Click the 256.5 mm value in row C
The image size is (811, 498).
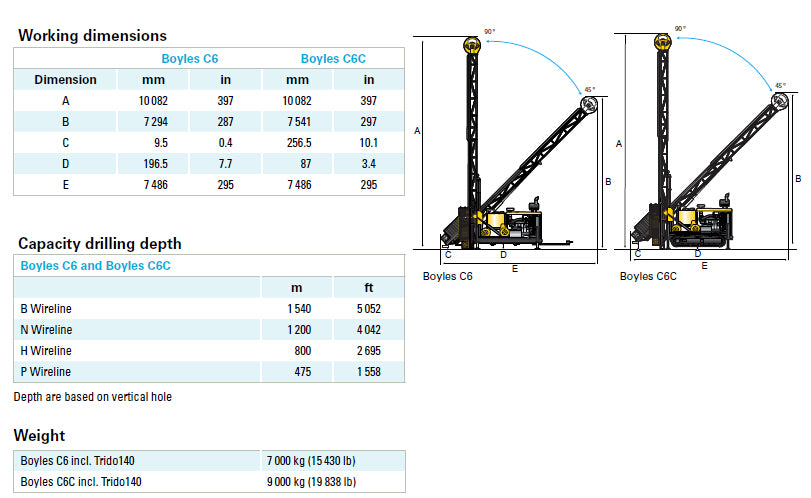point(299,143)
